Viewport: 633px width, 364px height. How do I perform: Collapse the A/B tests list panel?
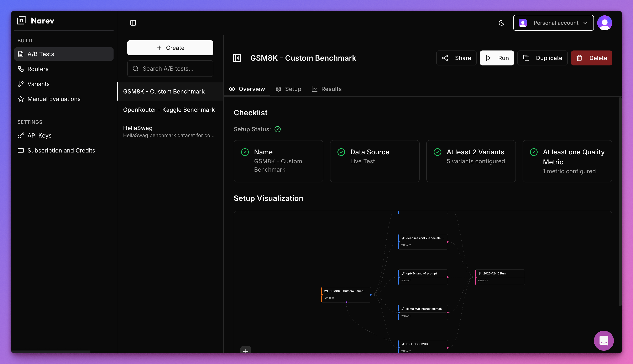point(133,23)
